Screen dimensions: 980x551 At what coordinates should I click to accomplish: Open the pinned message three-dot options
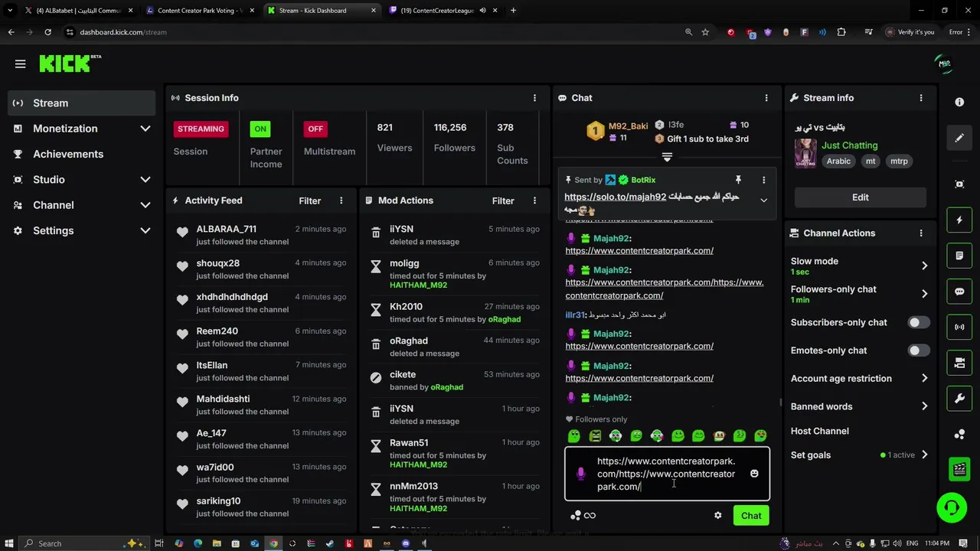(763, 180)
